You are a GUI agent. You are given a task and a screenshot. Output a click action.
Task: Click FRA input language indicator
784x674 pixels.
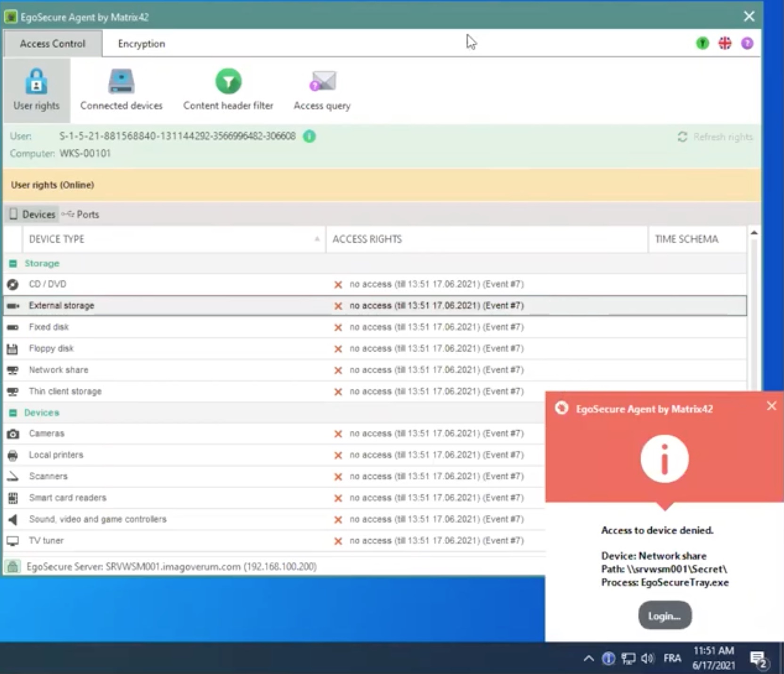pos(672,658)
